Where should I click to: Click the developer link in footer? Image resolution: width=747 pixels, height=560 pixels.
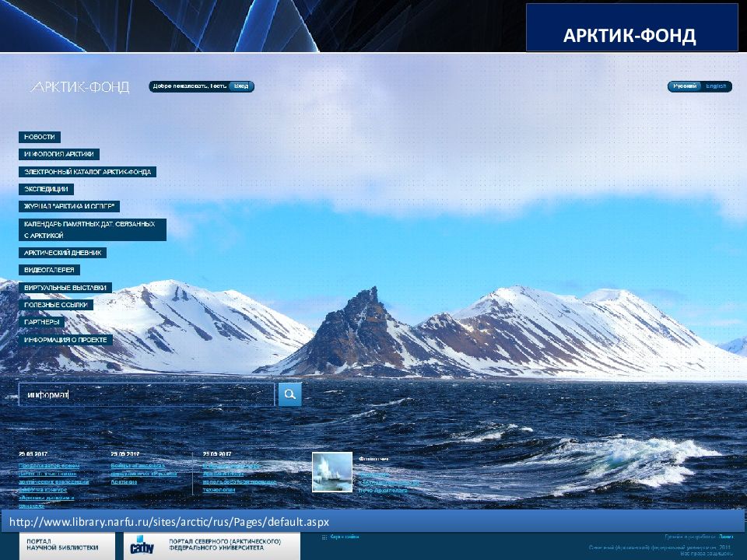click(x=726, y=537)
